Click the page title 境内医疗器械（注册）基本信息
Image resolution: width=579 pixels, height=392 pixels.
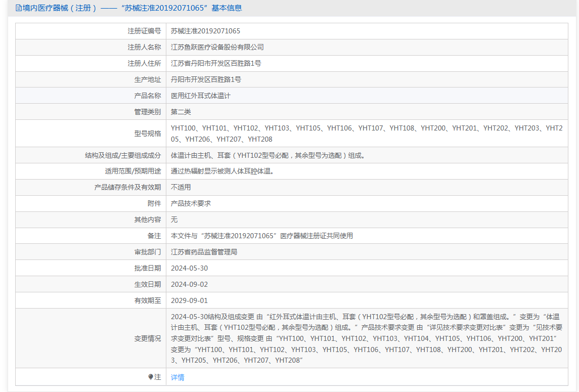[132, 8]
